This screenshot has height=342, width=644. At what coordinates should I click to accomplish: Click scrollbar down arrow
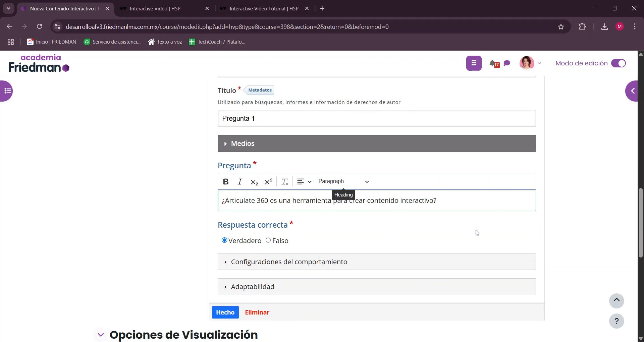click(x=641, y=339)
